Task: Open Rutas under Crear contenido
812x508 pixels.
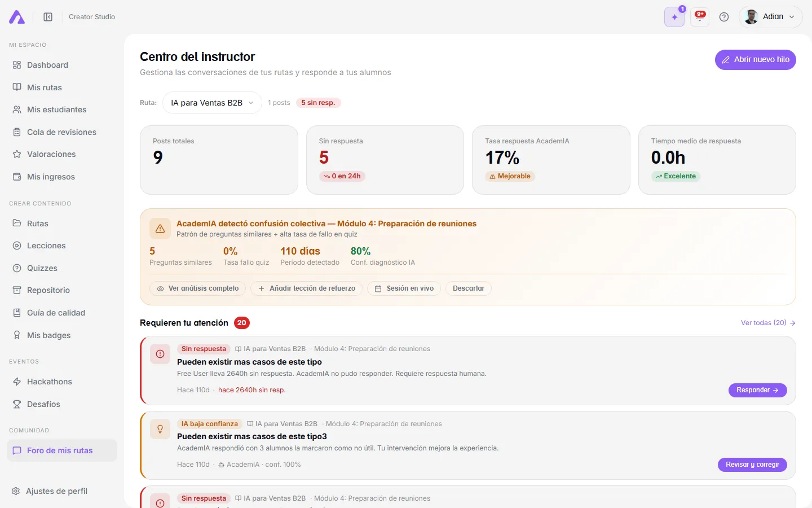Action: (62, 224)
